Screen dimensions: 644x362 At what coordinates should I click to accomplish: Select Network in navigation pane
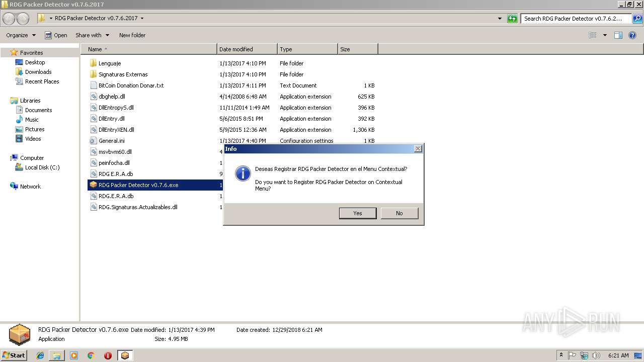tap(30, 187)
